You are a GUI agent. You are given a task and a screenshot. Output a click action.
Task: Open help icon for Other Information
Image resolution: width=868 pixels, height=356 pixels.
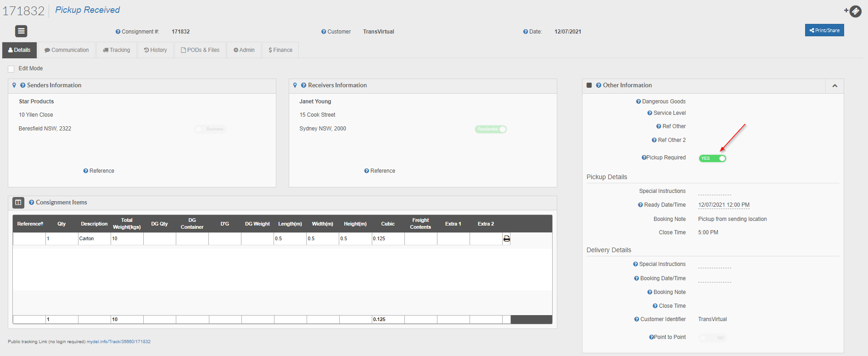tap(599, 85)
